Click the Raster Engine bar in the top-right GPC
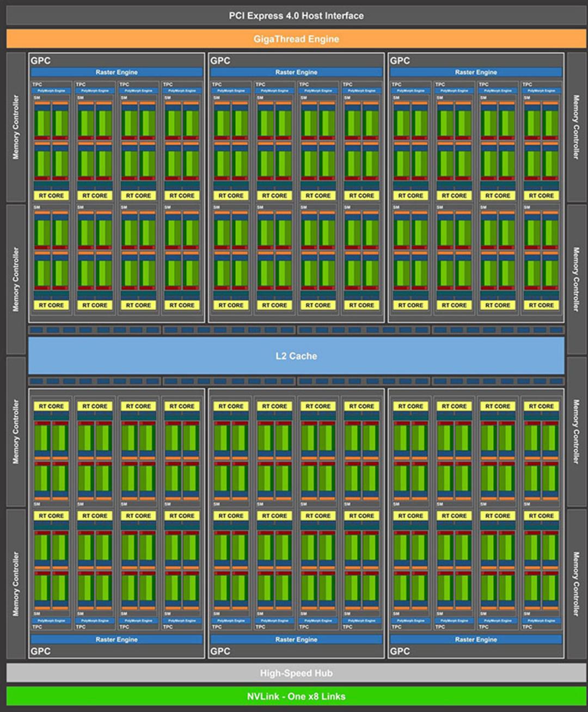Screen dimensions: 588x712 476,72
